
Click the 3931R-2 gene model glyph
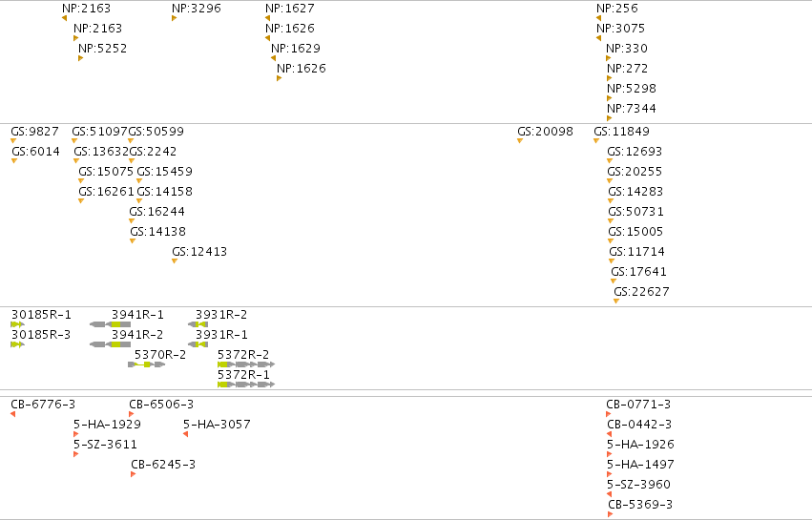coord(198,324)
